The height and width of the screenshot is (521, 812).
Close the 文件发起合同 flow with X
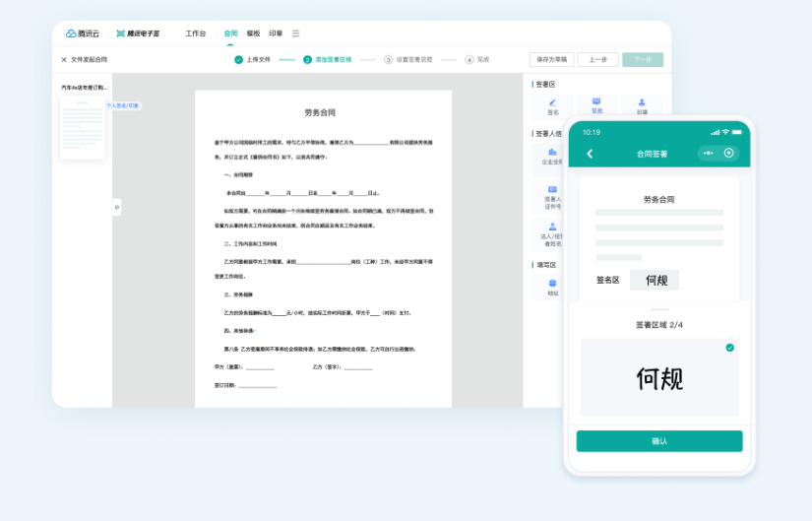coord(64,60)
